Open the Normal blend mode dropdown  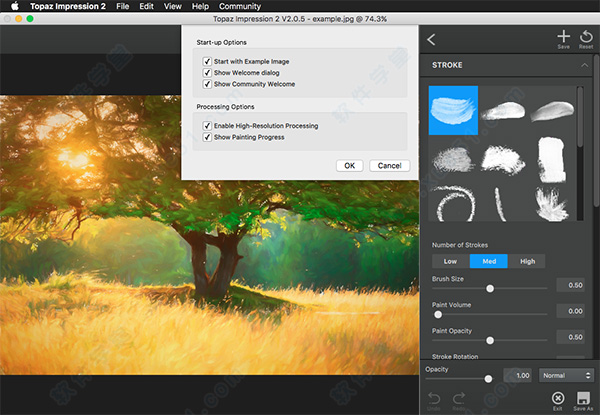566,376
